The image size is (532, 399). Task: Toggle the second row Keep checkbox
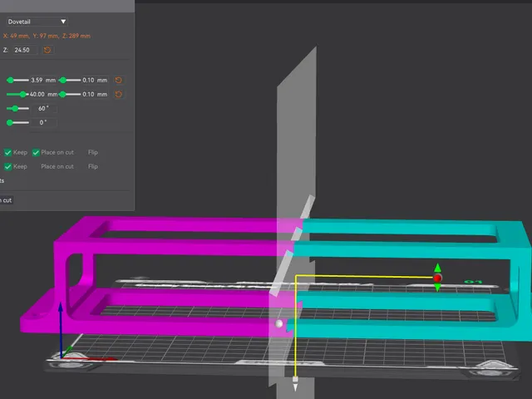coord(7,166)
